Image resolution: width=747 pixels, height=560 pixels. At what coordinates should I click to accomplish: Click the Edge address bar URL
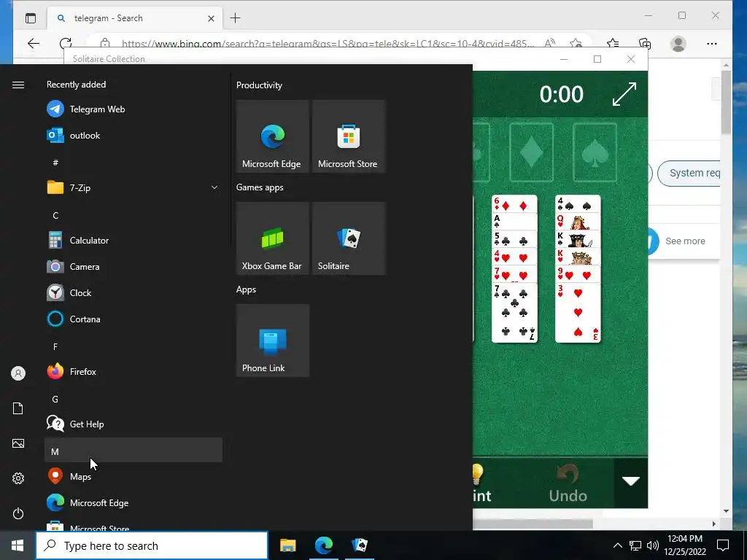(328, 44)
